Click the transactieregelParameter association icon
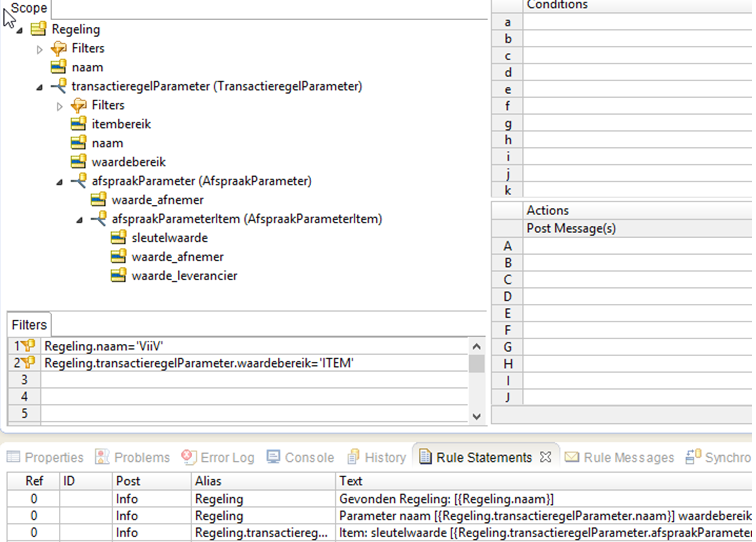This screenshot has width=756, height=542. click(x=59, y=86)
